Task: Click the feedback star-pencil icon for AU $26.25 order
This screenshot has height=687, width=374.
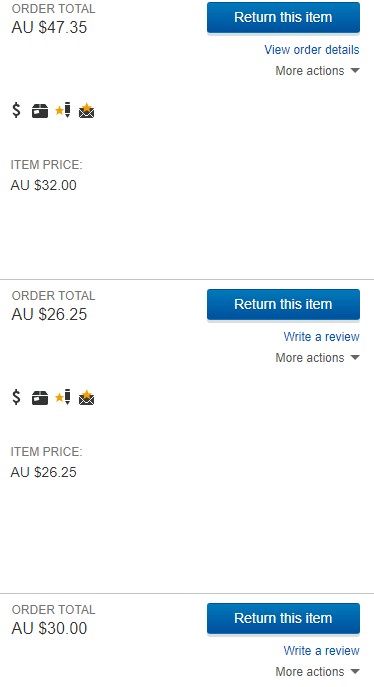Action: tap(63, 397)
